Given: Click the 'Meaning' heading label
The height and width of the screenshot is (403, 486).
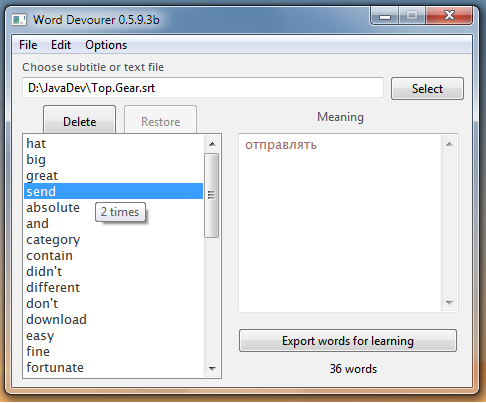Looking at the screenshot, I should click(340, 117).
